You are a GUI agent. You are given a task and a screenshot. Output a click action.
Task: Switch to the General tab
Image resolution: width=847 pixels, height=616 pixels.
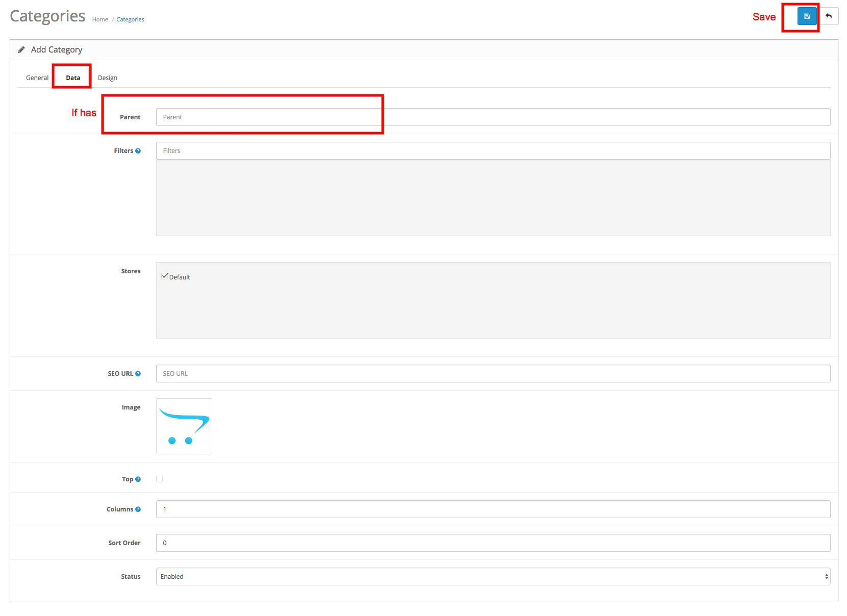click(x=37, y=78)
